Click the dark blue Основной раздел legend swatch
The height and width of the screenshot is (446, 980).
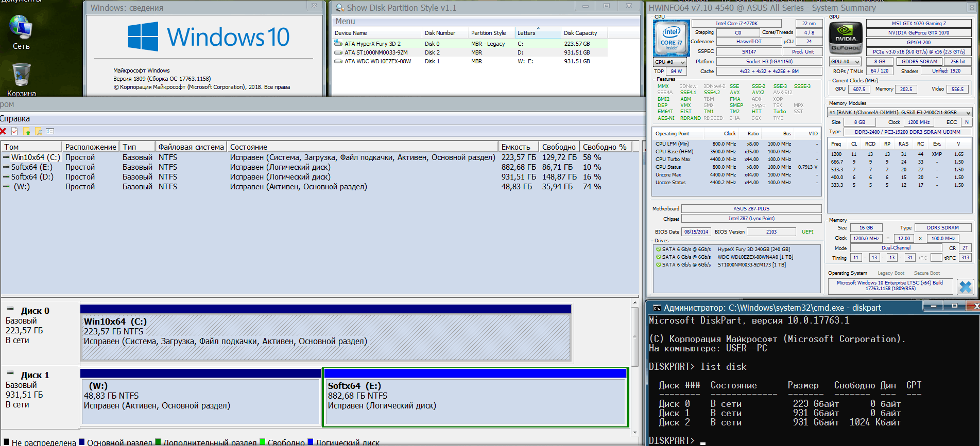tap(82, 442)
